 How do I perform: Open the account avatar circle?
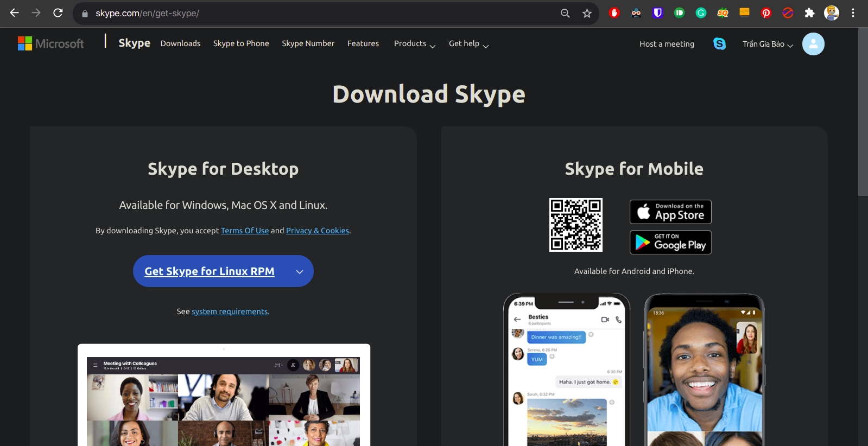(813, 44)
